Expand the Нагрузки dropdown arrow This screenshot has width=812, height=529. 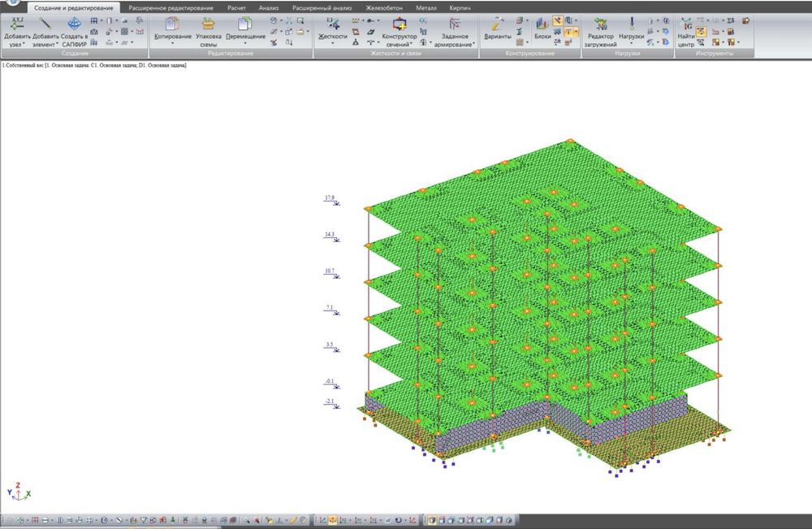tap(631, 44)
